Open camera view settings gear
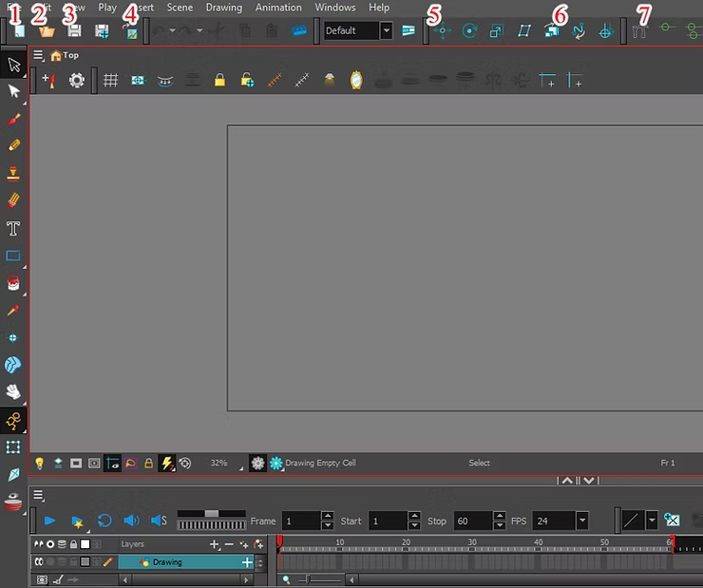The width and height of the screenshot is (703, 588). [x=77, y=81]
